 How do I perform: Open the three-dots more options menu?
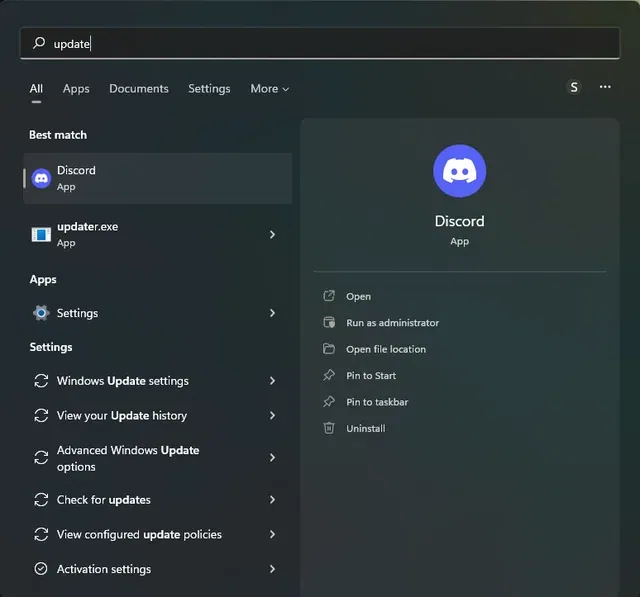click(x=605, y=88)
